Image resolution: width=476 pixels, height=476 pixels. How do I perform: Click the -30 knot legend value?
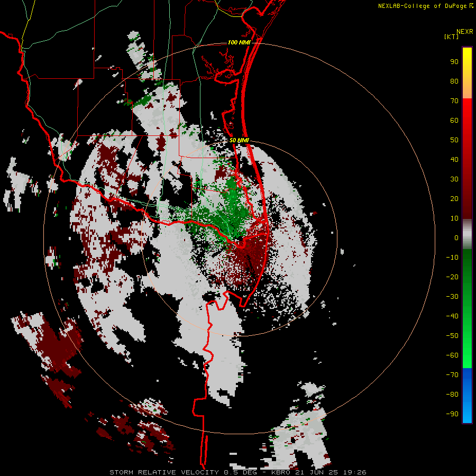(452, 297)
